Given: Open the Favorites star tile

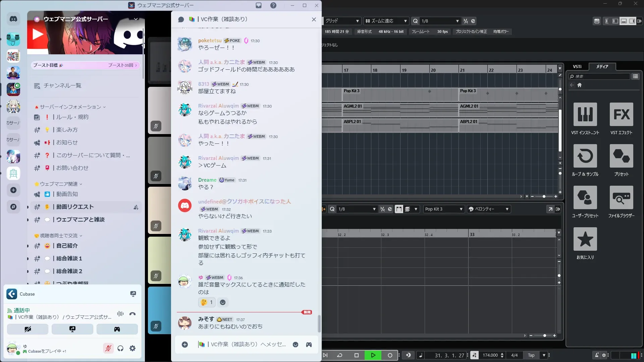Looking at the screenshot, I should (x=585, y=239).
